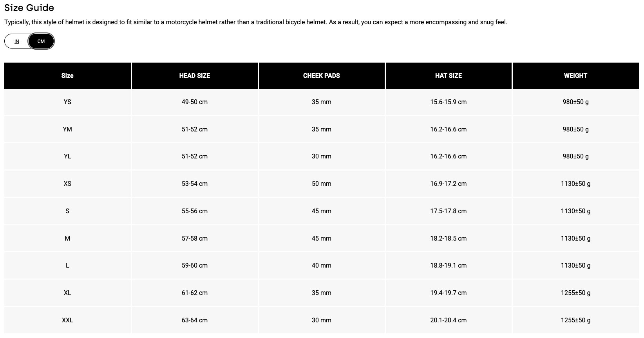644x338 pixels.
Task: Switch size units to IN
Action: (x=17, y=41)
